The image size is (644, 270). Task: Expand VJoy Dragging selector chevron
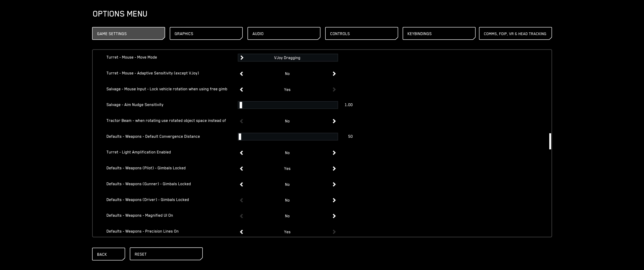pyautogui.click(x=242, y=58)
